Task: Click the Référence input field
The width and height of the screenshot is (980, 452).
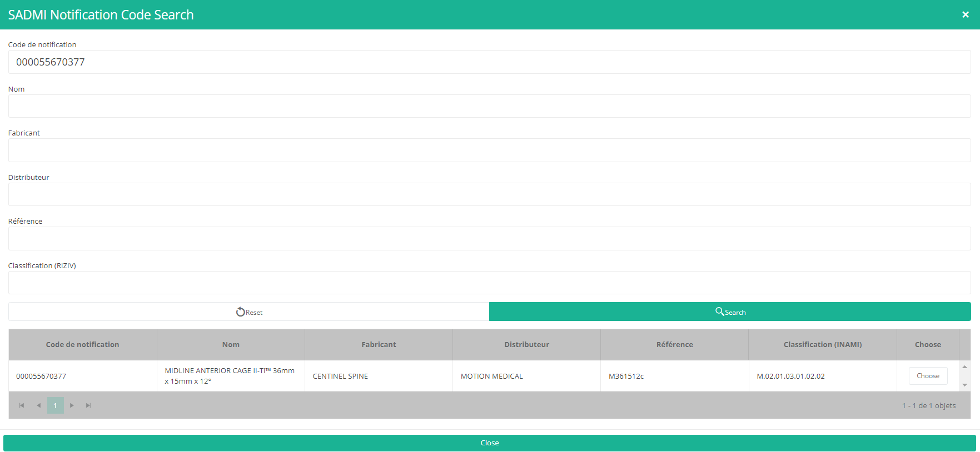Action: click(489, 239)
